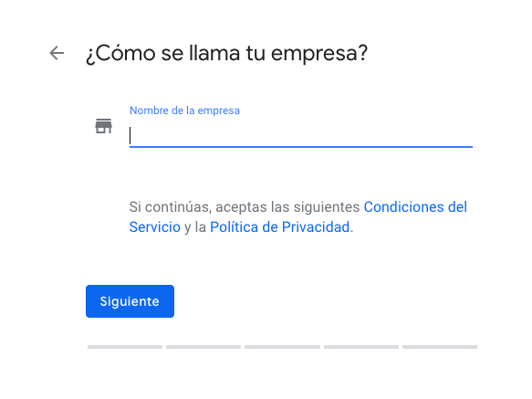This screenshot has width=532, height=399.
Task: Select the first progress step segment
Action: coord(125,347)
